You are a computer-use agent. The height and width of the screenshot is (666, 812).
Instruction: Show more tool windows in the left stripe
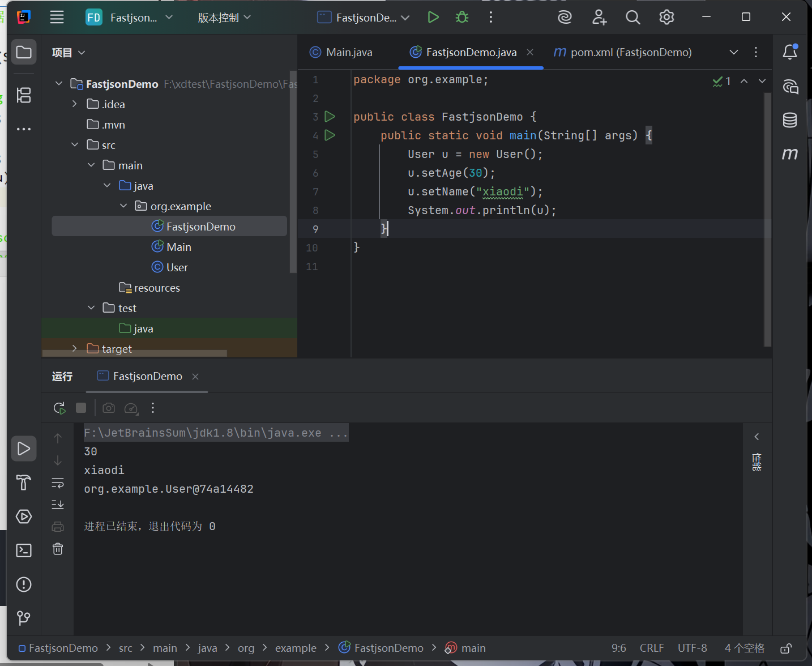[x=24, y=129]
